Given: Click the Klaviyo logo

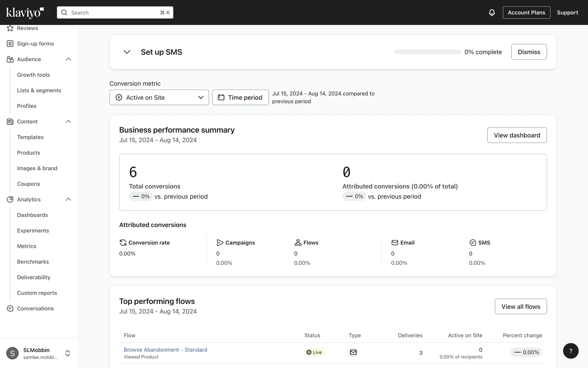Looking at the screenshot, I should 25,13.
